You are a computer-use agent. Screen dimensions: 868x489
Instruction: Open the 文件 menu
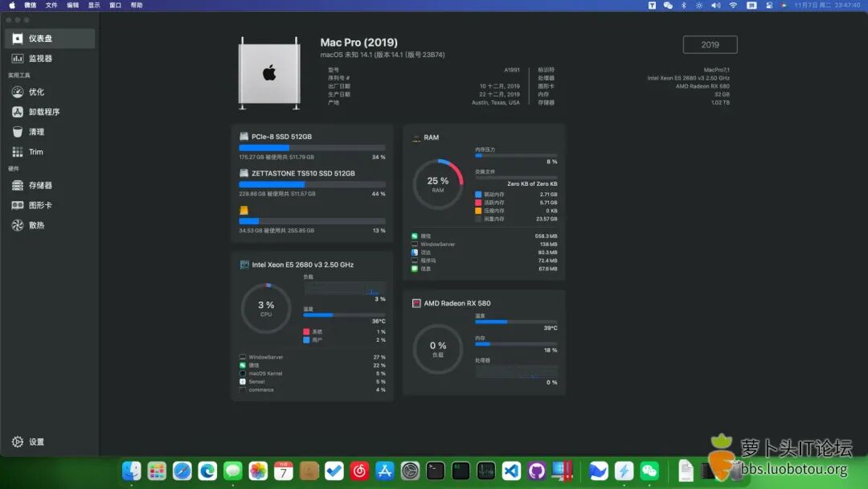pos(51,5)
